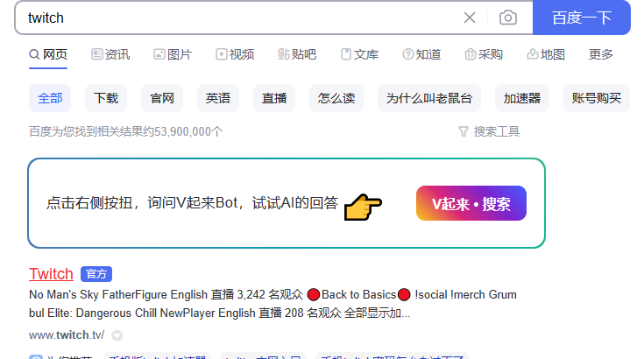
Task: Clear the search box with the X icon
Action: [x=470, y=18]
